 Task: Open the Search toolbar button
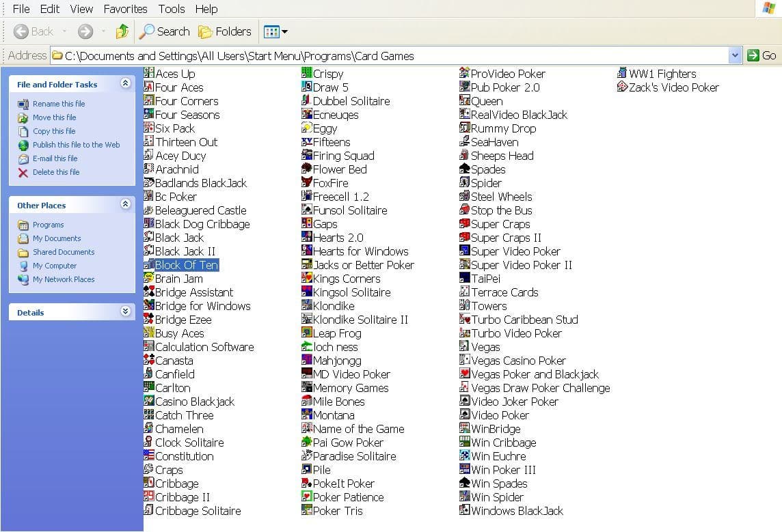[x=164, y=31]
